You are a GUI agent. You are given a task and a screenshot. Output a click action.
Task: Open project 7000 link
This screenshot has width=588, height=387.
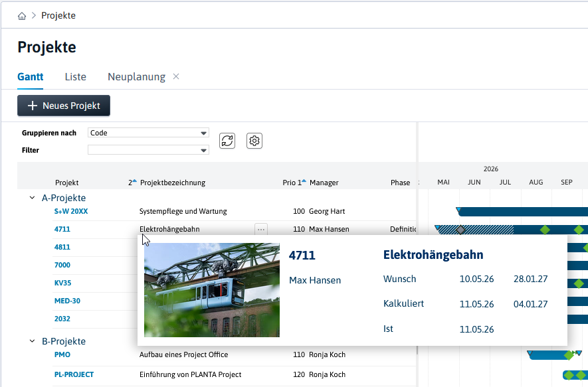62,266
